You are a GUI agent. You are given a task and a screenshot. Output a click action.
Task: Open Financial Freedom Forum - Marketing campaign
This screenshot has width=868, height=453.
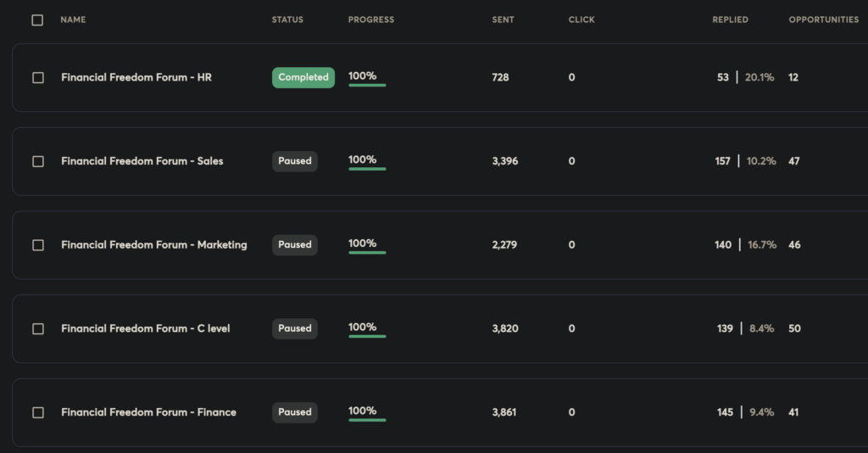click(x=154, y=245)
